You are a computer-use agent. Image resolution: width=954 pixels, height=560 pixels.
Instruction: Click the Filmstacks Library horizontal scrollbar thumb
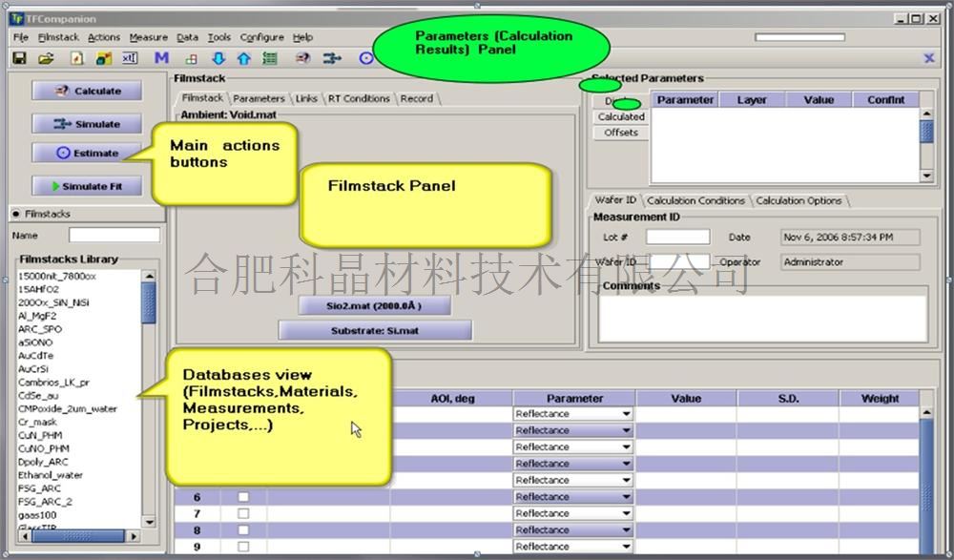pos(78,536)
